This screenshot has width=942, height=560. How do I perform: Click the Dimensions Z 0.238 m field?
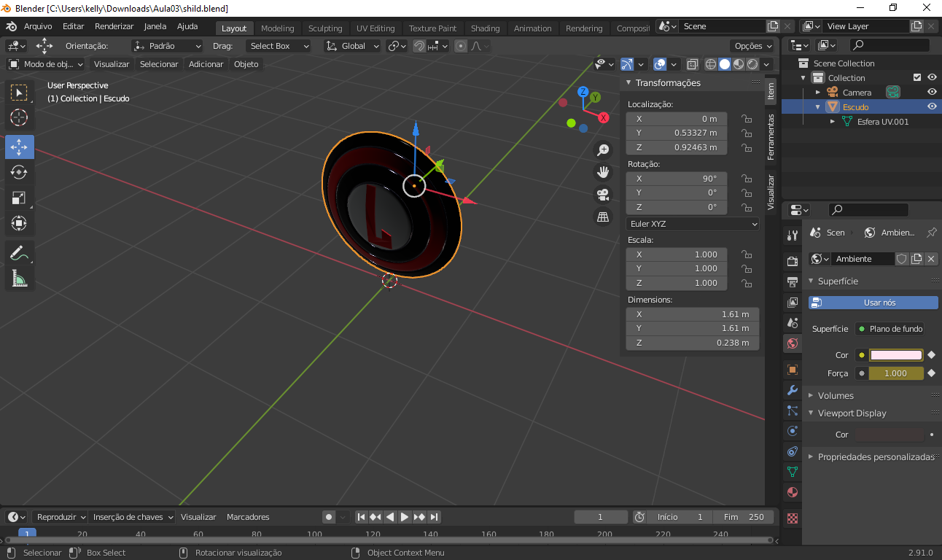coord(693,343)
